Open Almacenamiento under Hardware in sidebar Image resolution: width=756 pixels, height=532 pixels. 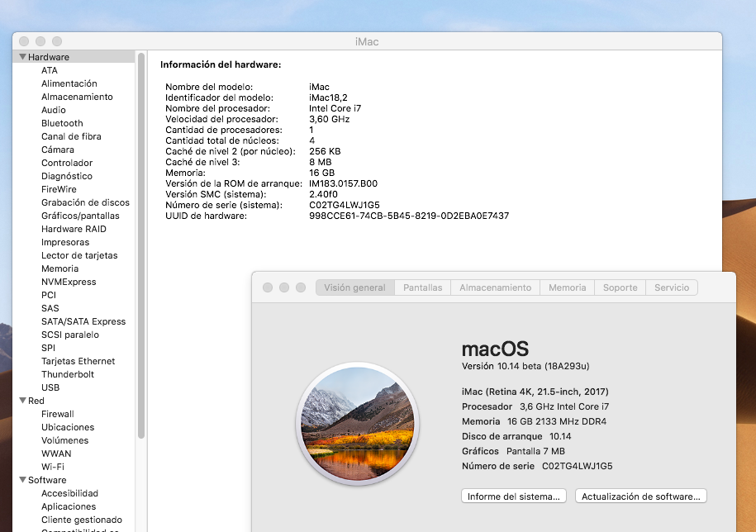click(x=77, y=97)
